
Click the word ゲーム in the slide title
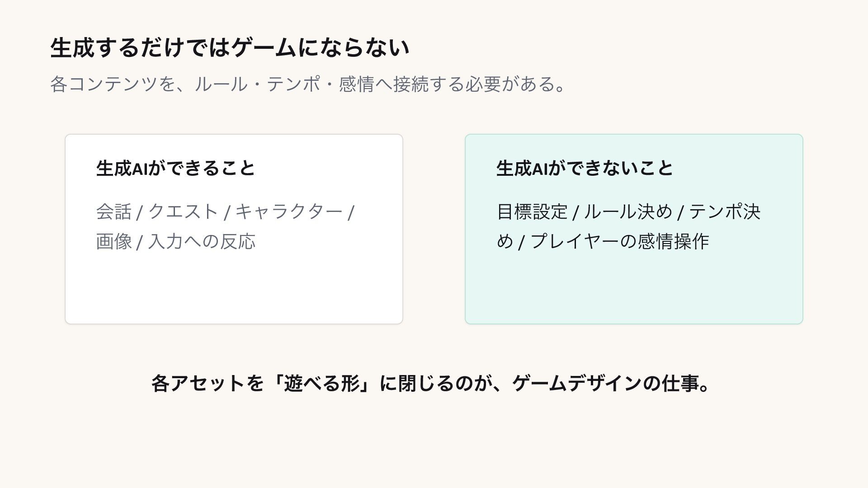(x=264, y=48)
